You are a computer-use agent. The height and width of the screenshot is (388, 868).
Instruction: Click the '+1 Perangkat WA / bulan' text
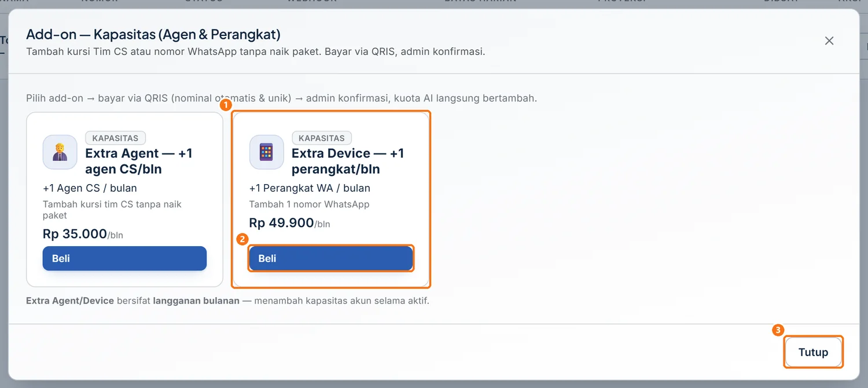tap(310, 188)
